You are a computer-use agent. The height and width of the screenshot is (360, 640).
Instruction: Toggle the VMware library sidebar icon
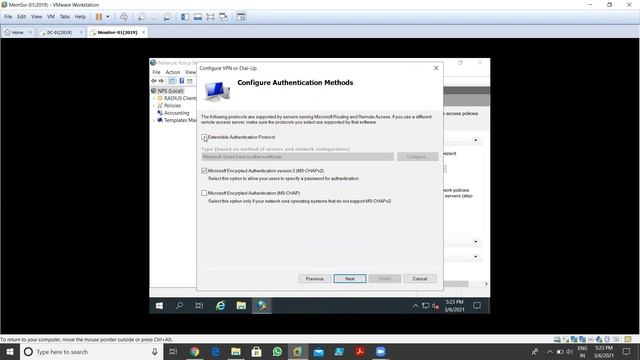click(x=185, y=17)
